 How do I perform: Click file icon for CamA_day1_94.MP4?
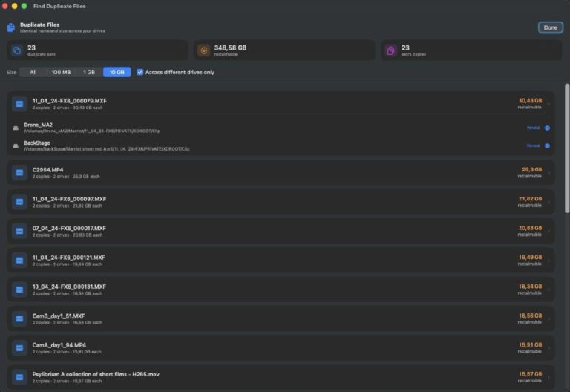(19, 348)
